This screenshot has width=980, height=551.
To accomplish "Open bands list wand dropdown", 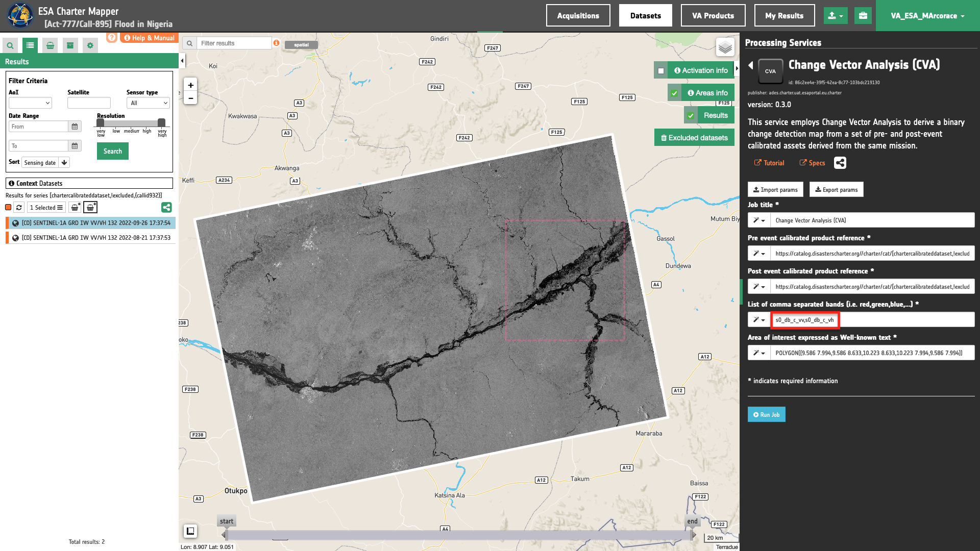I will (x=759, y=320).
